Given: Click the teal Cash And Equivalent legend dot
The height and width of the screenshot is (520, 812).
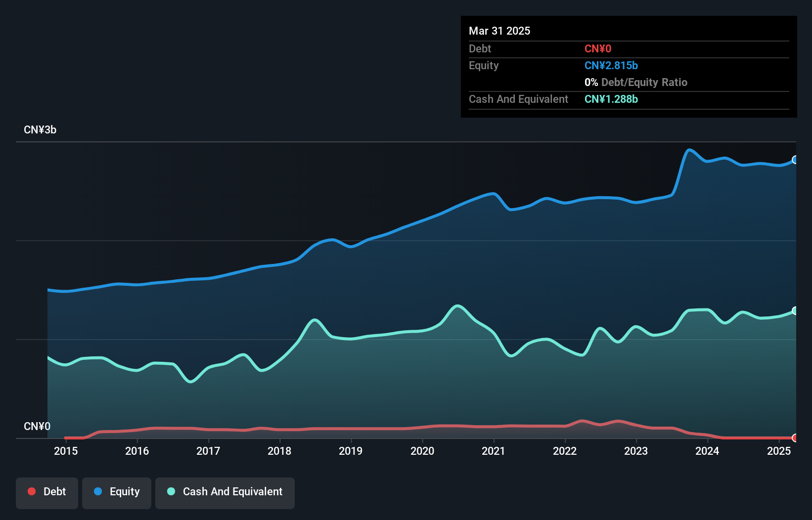Looking at the screenshot, I should tap(171, 491).
